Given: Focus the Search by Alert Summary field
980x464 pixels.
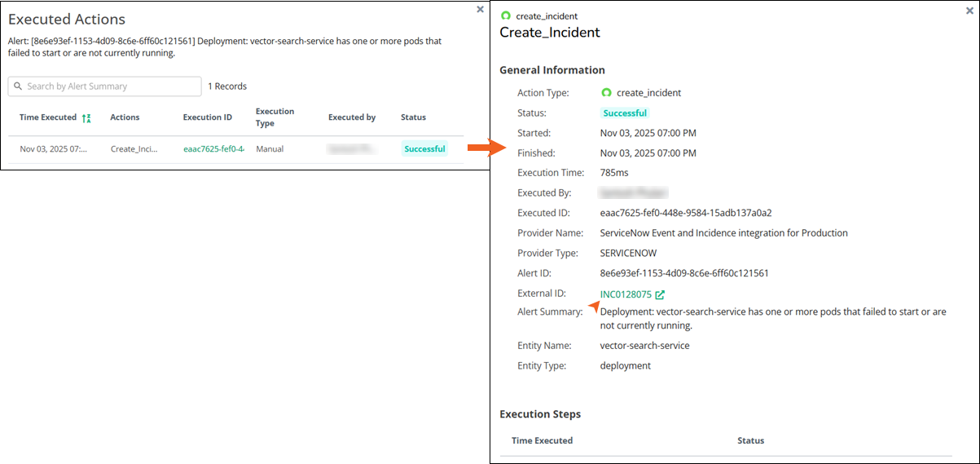Looking at the screenshot, I should 110,86.
